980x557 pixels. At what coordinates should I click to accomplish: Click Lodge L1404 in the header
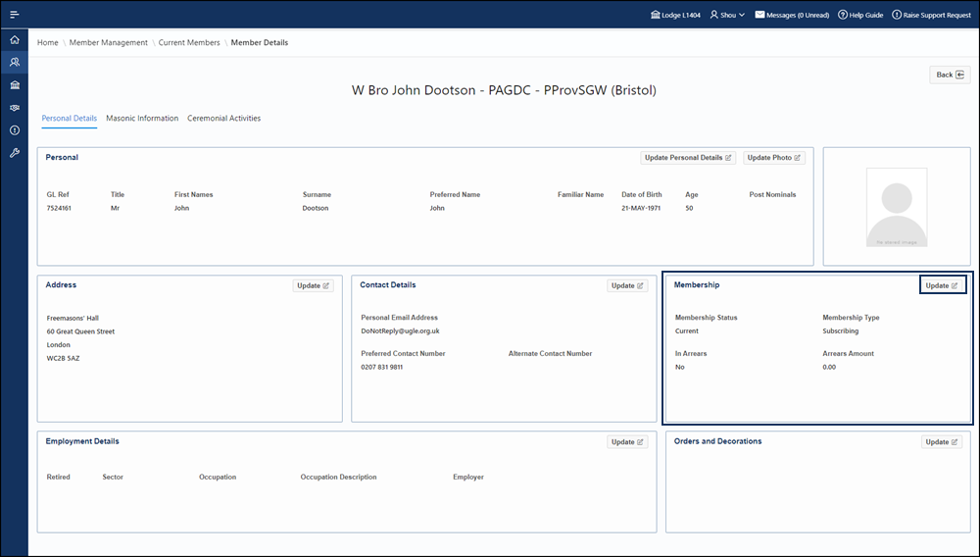(x=677, y=15)
